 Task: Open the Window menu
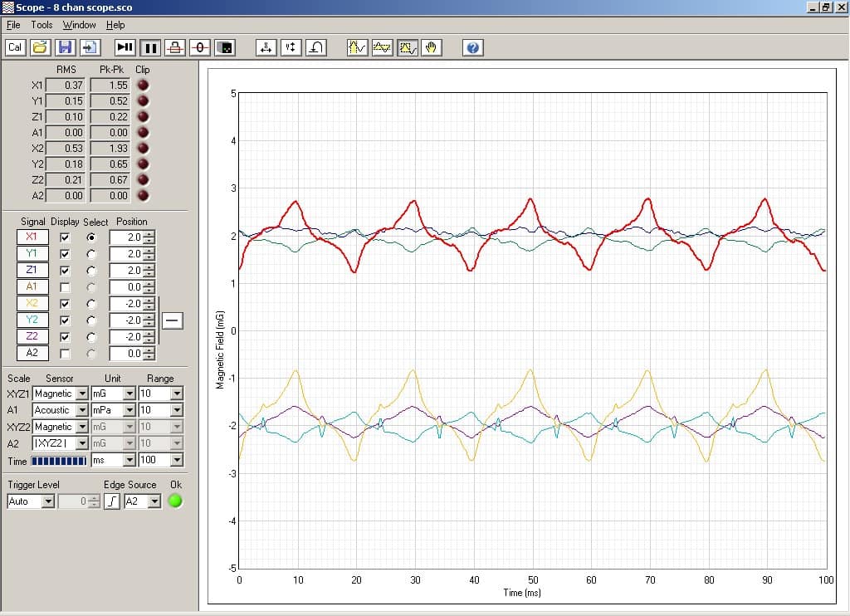tap(80, 25)
